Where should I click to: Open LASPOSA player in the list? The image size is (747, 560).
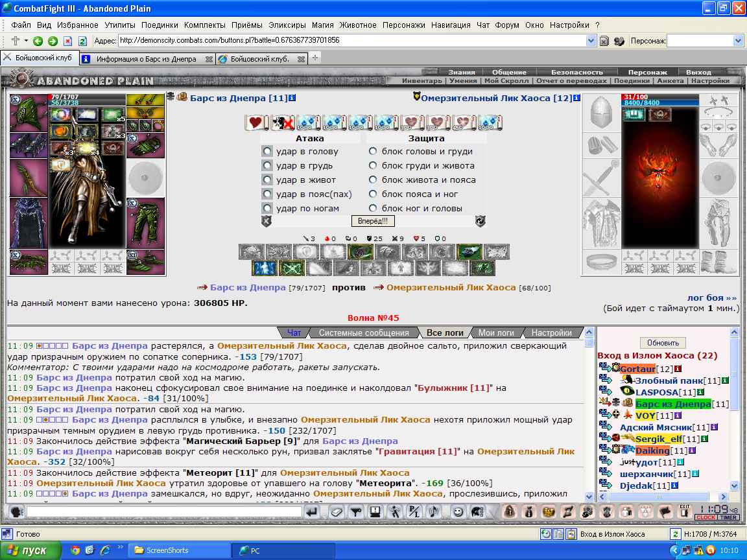(656, 392)
